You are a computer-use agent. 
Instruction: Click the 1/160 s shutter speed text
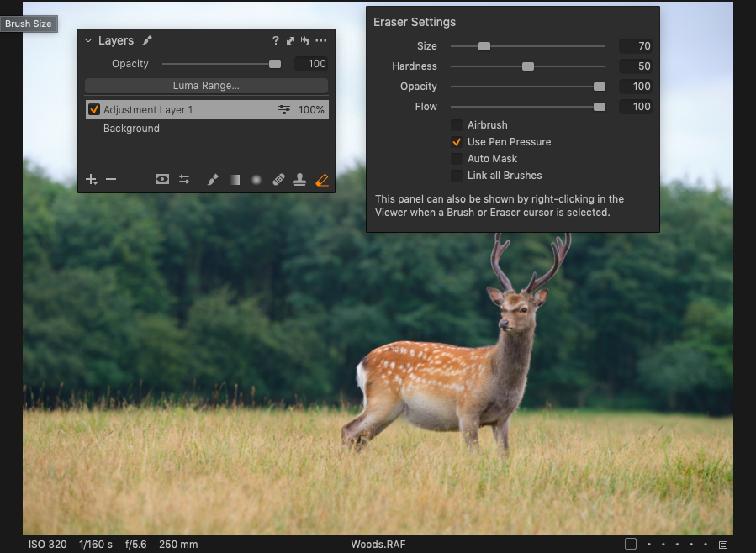click(x=96, y=545)
